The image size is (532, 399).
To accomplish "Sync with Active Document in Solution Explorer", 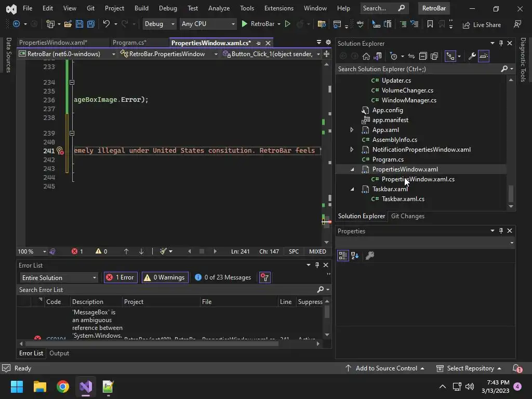I will [x=411, y=56].
